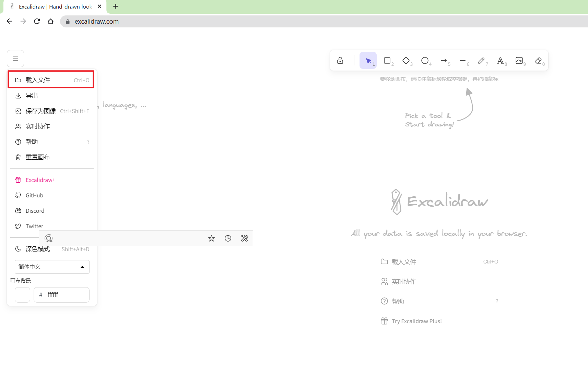This screenshot has height=368, width=588.
Task: Select the Selection arrow tool
Action: coord(368,60)
